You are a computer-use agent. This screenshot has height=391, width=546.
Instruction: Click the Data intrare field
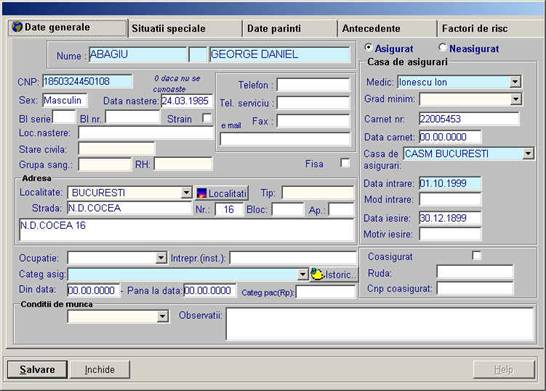coord(450,183)
